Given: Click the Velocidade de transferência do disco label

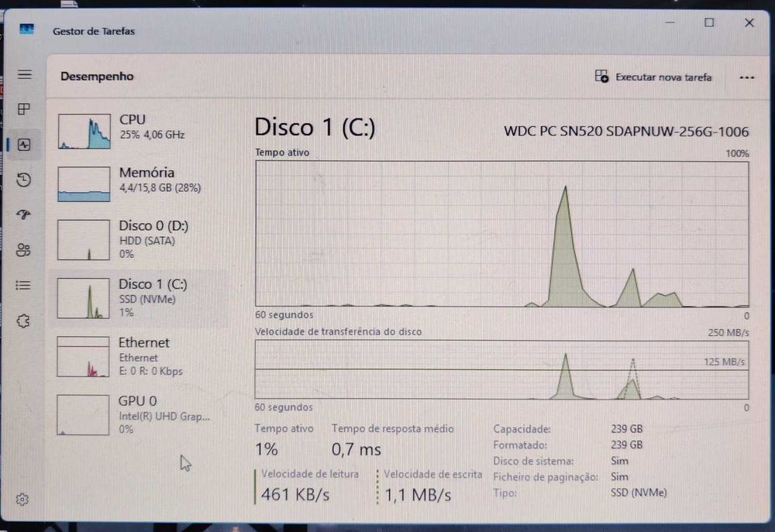Looking at the screenshot, I should [x=339, y=332].
